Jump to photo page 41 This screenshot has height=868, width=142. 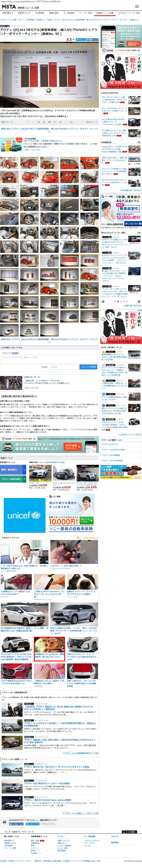(55, 122)
